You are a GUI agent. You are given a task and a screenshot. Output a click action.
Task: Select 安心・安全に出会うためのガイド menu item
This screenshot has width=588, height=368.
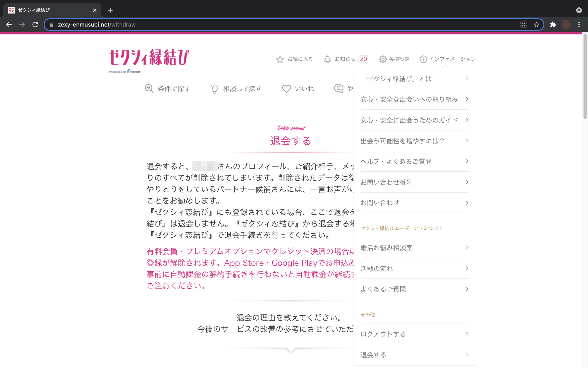click(415, 120)
